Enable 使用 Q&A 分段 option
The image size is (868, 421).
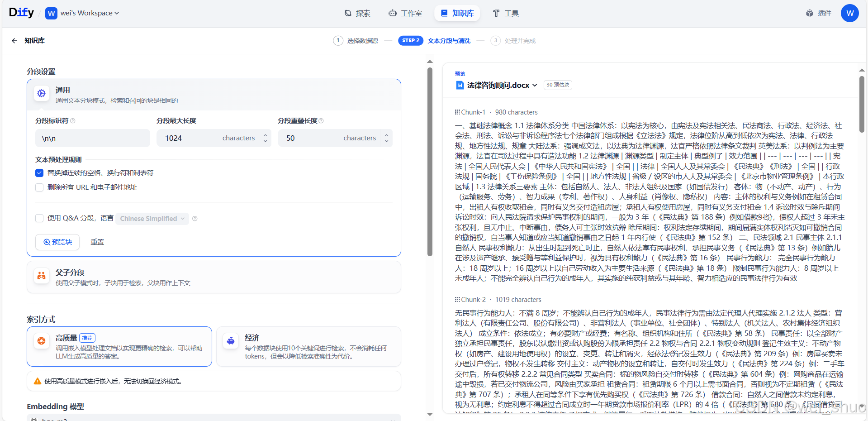39,218
